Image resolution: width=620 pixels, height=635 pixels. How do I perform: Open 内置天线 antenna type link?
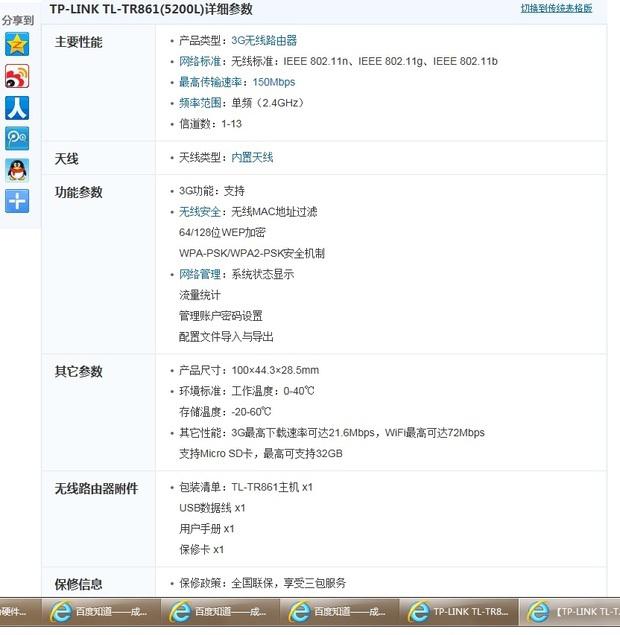click(x=252, y=157)
